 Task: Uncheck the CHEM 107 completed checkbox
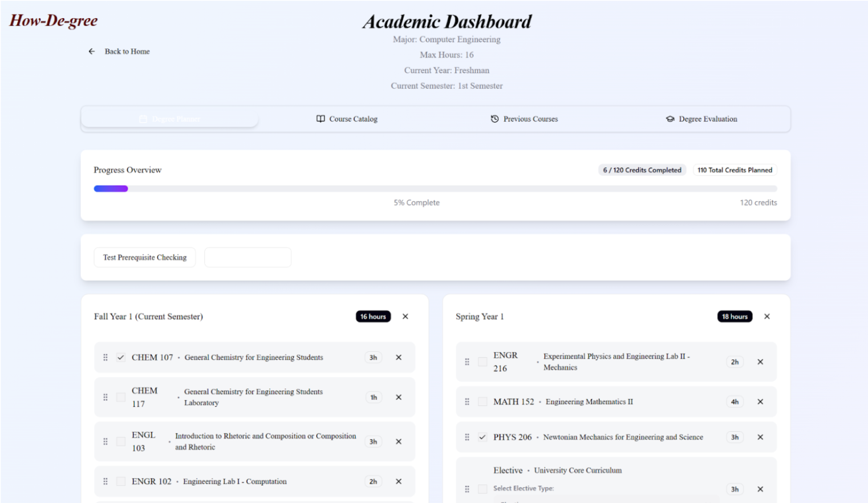pos(121,358)
